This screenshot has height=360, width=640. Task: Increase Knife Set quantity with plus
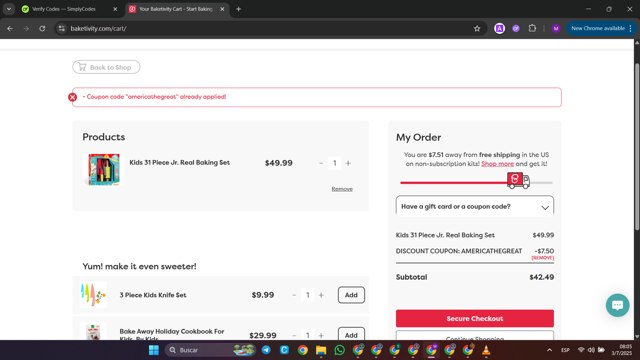321,295
